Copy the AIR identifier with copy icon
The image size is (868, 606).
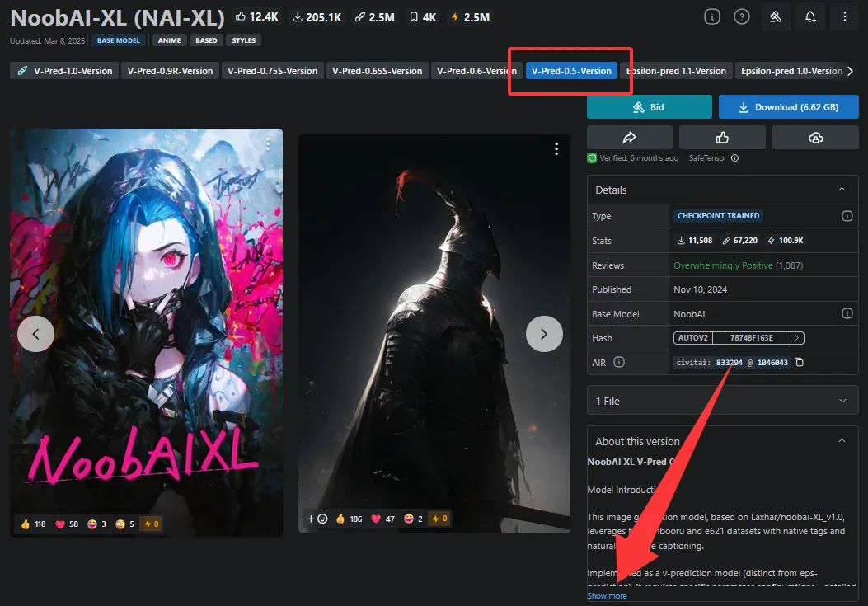pyautogui.click(x=799, y=363)
